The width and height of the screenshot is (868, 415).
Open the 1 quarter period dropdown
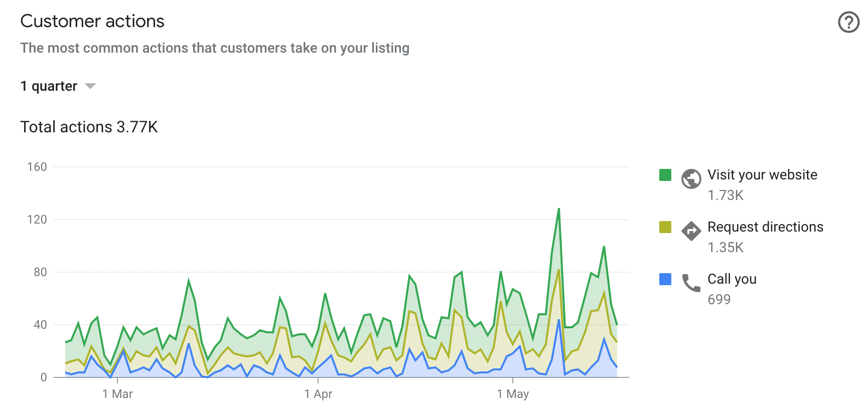(49, 86)
